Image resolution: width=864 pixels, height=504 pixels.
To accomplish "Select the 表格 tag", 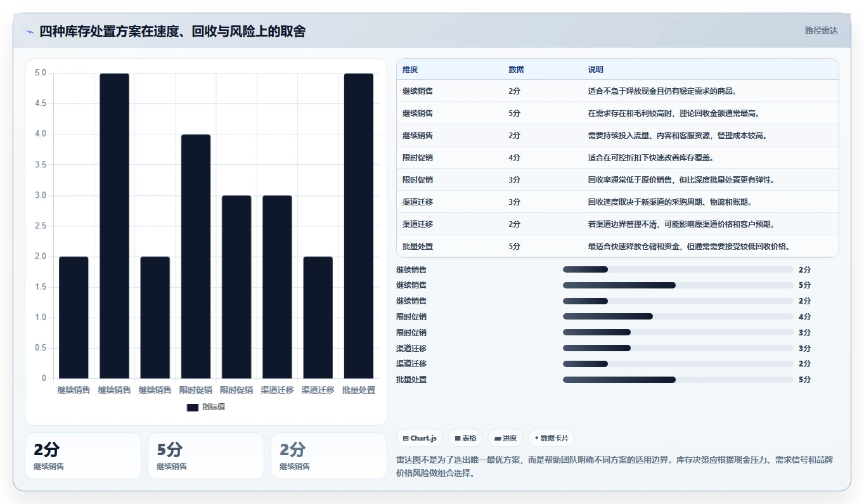I will (465, 438).
